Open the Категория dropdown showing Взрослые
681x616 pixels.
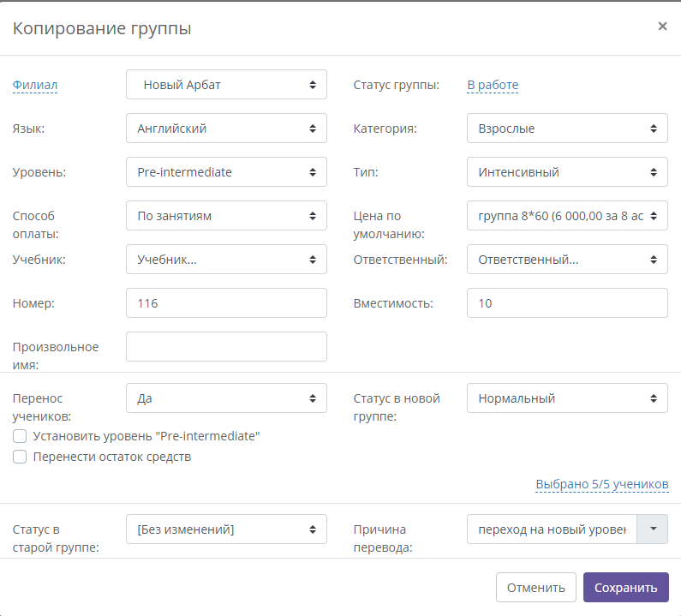(567, 129)
